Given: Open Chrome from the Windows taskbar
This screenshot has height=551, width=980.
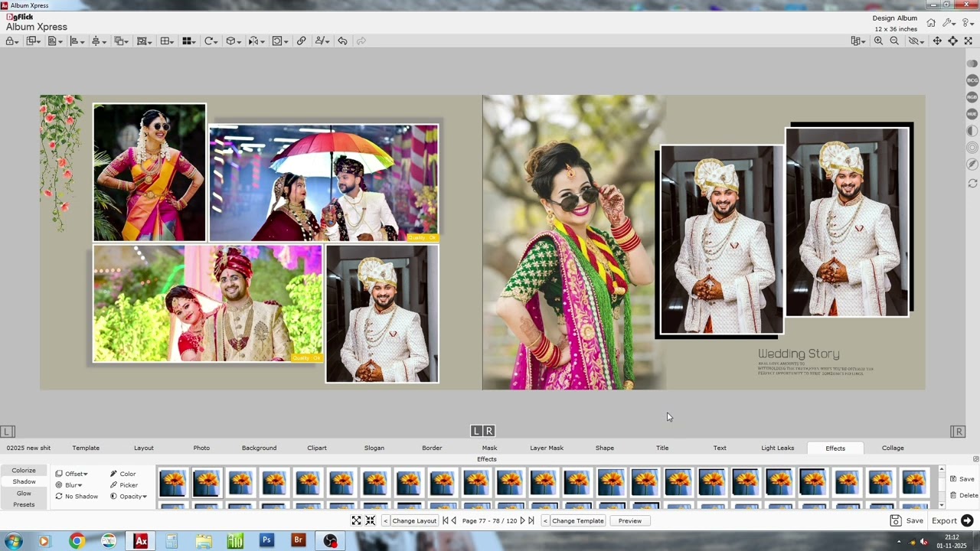Looking at the screenshot, I should (x=77, y=541).
